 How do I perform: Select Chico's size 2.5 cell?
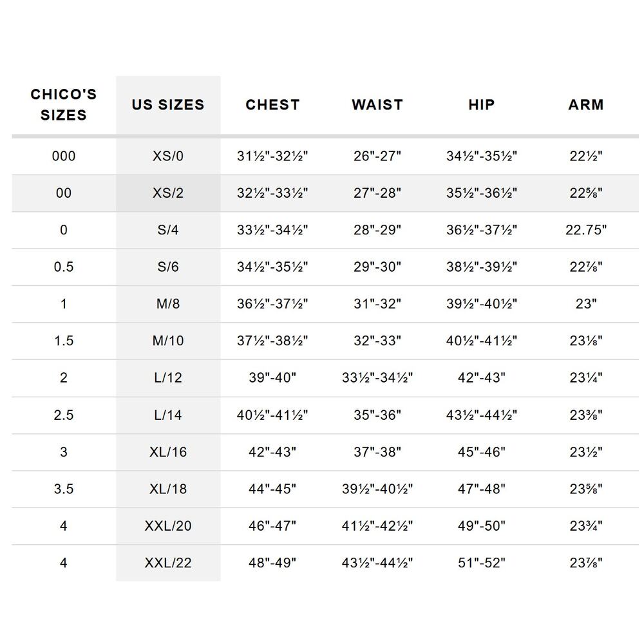64,415
